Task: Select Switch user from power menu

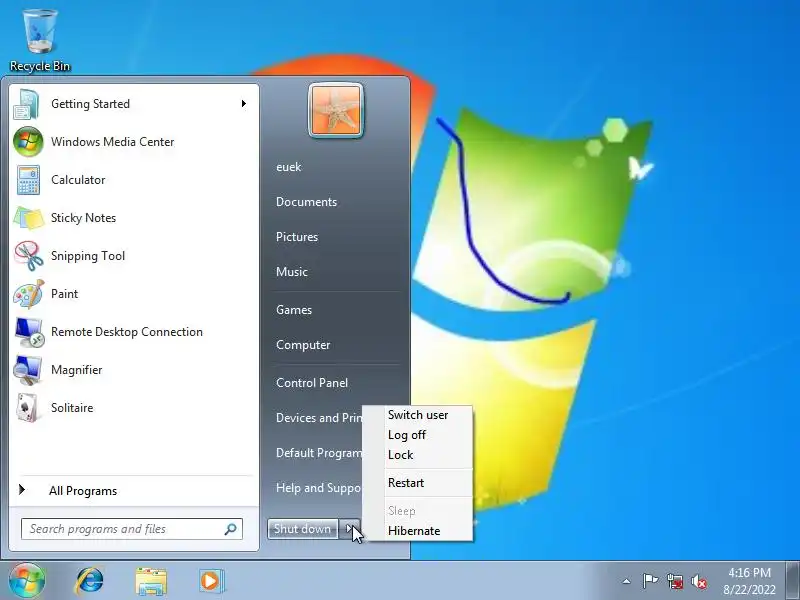Action: 418,415
